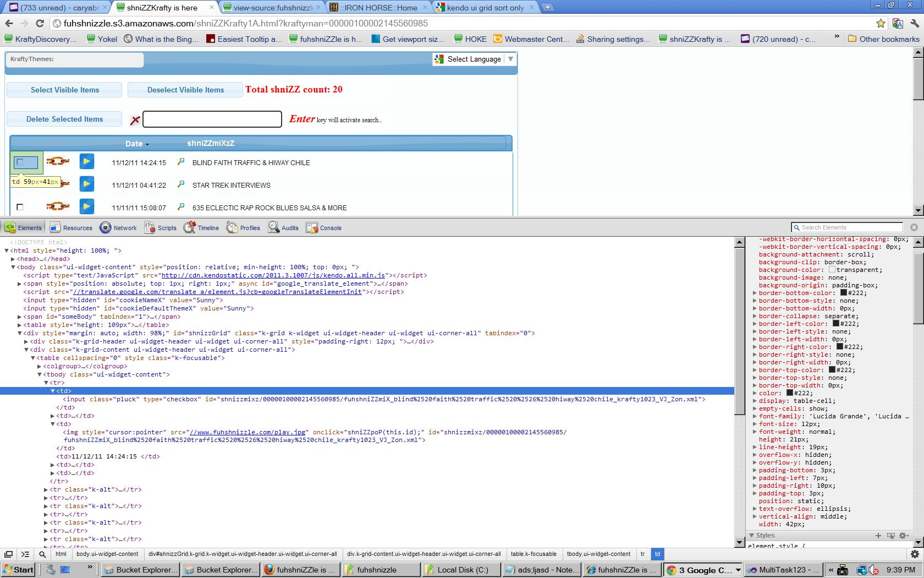The image size is (924, 578).
Task: Toggle element state icon in Styles header
Action: pyautogui.click(x=890, y=536)
